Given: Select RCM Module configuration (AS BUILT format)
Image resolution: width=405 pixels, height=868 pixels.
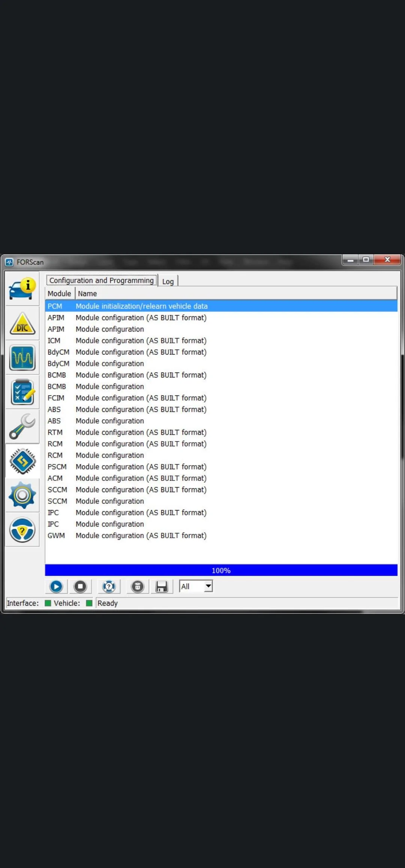Looking at the screenshot, I should tap(221, 444).
